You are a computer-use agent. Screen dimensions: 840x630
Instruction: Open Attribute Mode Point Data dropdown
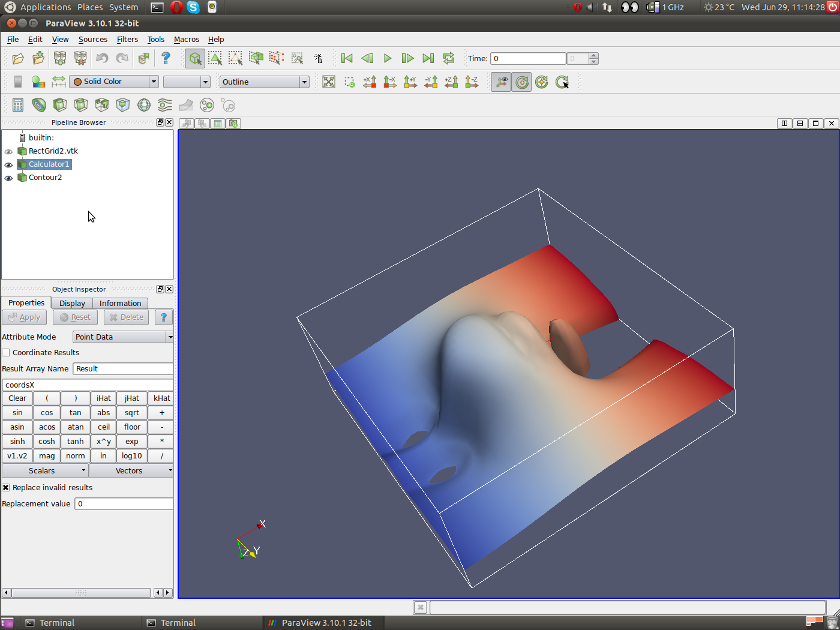123,337
